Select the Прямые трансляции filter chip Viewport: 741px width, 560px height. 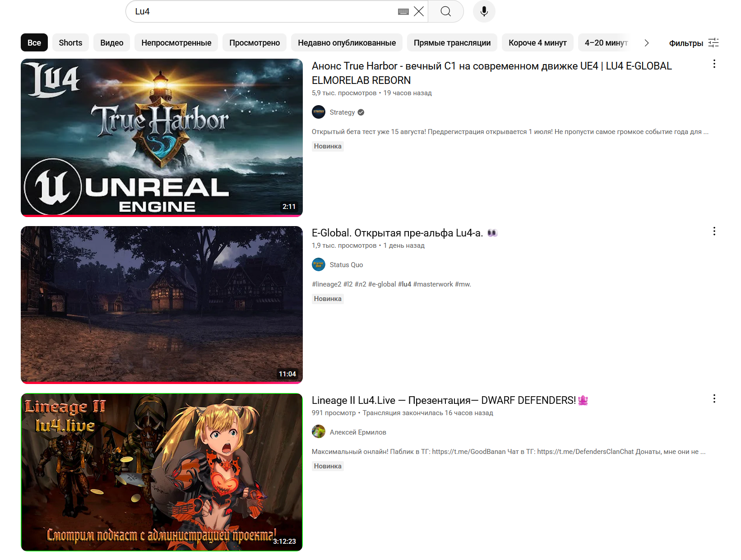tap(452, 43)
